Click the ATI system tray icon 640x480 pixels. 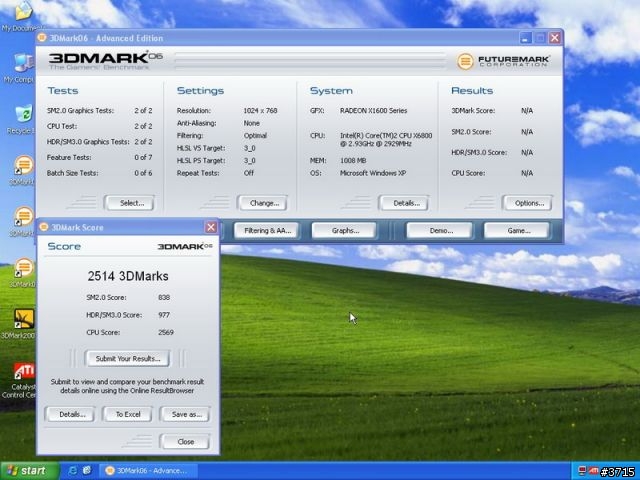pyautogui.click(x=593, y=471)
